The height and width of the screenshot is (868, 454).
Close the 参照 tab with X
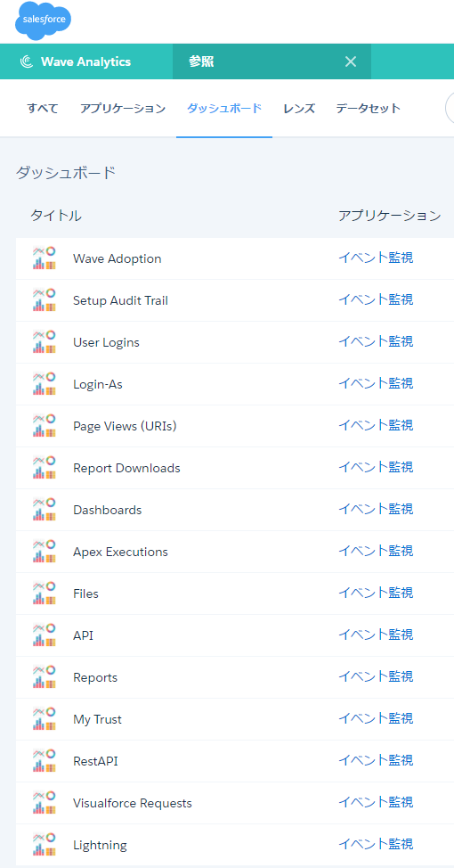coord(351,61)
